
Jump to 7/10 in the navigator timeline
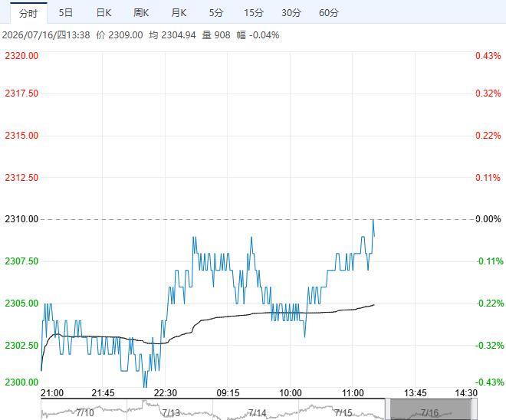[x=85, y=412]
